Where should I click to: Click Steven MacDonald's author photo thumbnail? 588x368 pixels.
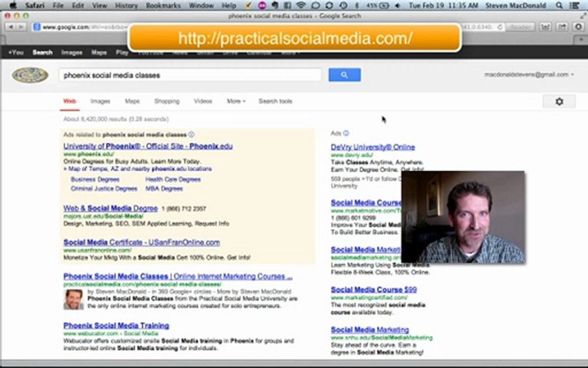click(73, 300)
